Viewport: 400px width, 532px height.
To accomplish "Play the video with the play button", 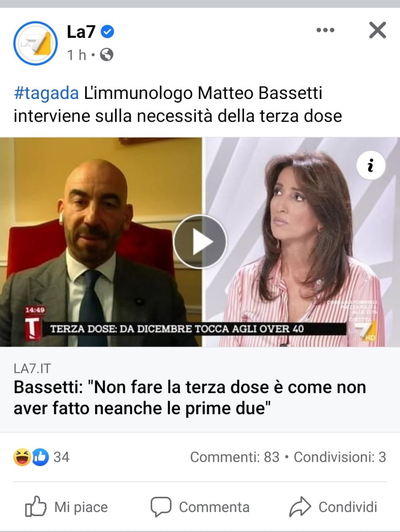I will (200, 241).
